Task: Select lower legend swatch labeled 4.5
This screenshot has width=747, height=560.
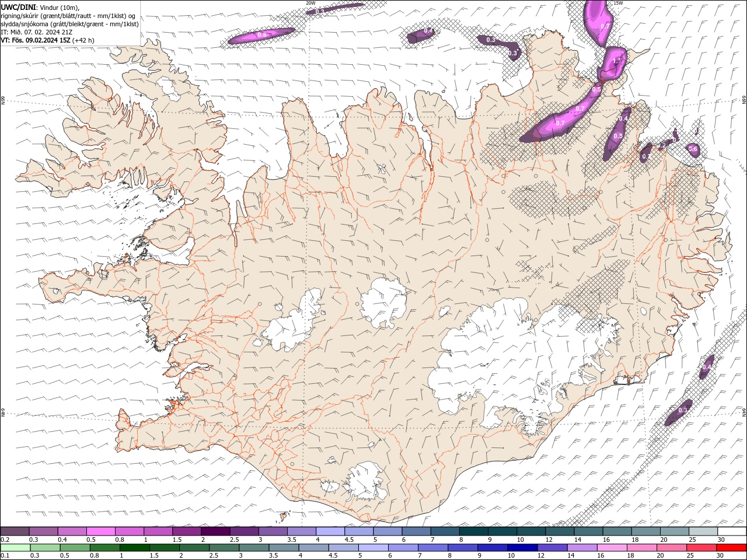Action: [x=344, y=548]
